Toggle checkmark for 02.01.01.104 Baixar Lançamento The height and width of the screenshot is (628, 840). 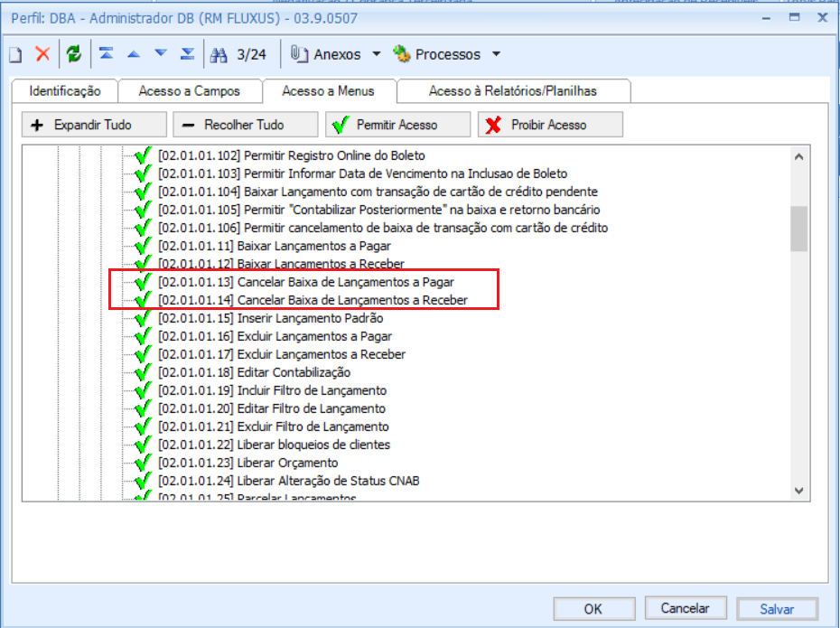[143, 192]
